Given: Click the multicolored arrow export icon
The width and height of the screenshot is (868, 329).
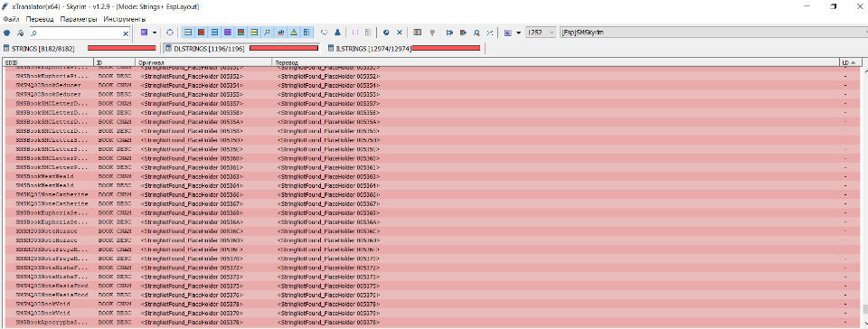Looking at the screenshot, I should 464,33.
